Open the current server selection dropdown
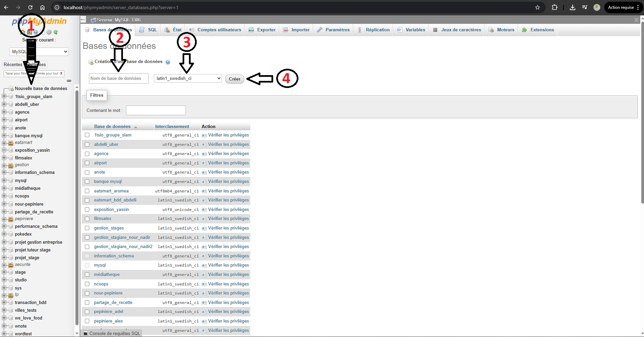644x337 pixels. click(39, 51)
